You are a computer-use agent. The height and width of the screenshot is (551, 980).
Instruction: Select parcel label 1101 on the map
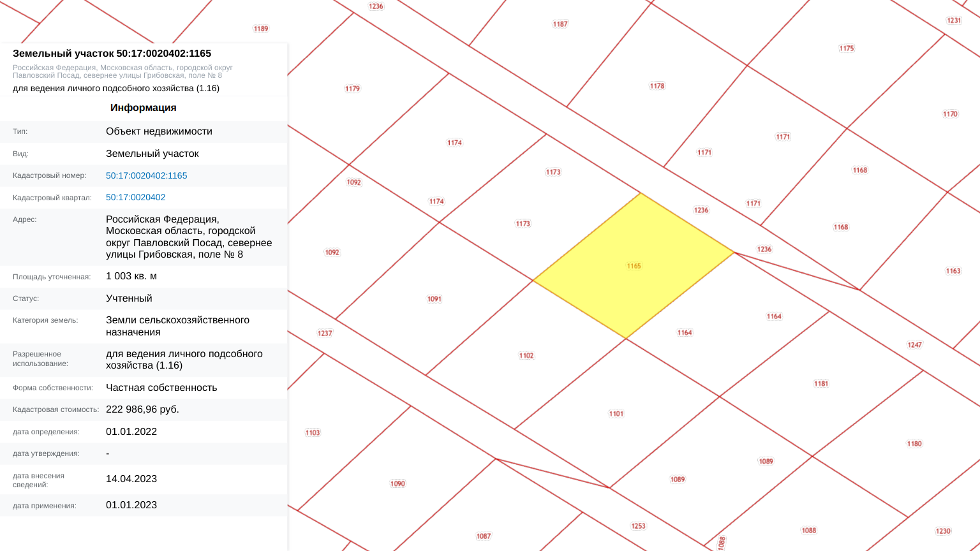(x=616, y=414)
